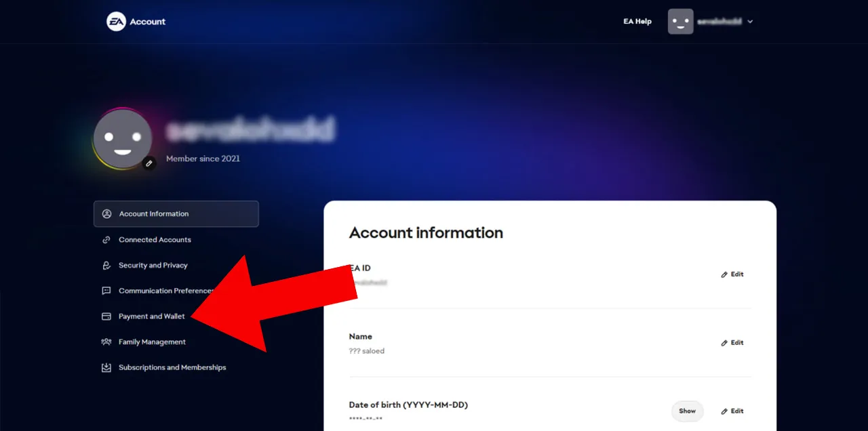Screen dimensions: 868x431
Task: Edit the Date of birth
Action: pos(732,411)
